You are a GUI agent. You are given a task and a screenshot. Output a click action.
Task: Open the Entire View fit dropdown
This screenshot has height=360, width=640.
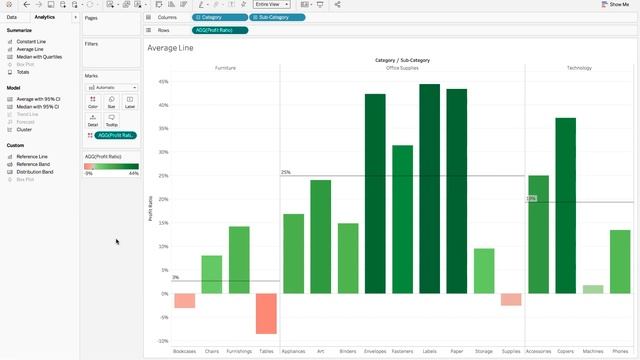click(271, 4)
